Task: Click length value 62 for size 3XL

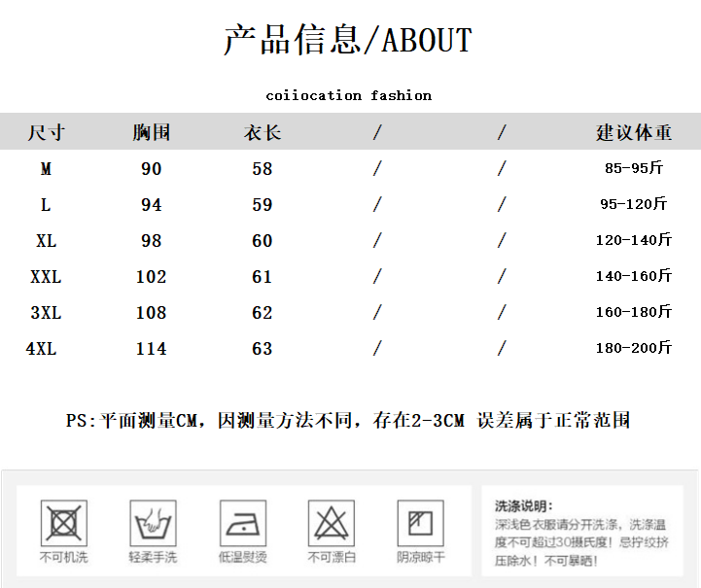Action: coord(262,313)
